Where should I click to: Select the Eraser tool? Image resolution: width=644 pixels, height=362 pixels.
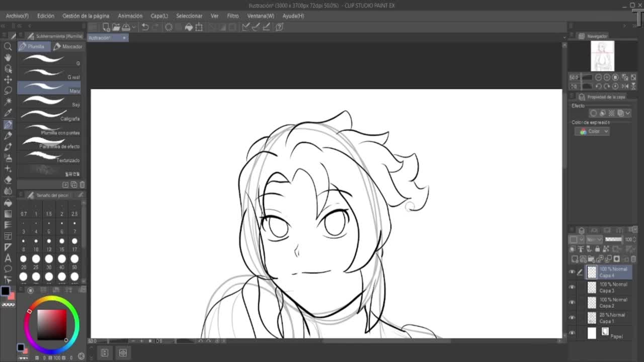click(8, 179)
